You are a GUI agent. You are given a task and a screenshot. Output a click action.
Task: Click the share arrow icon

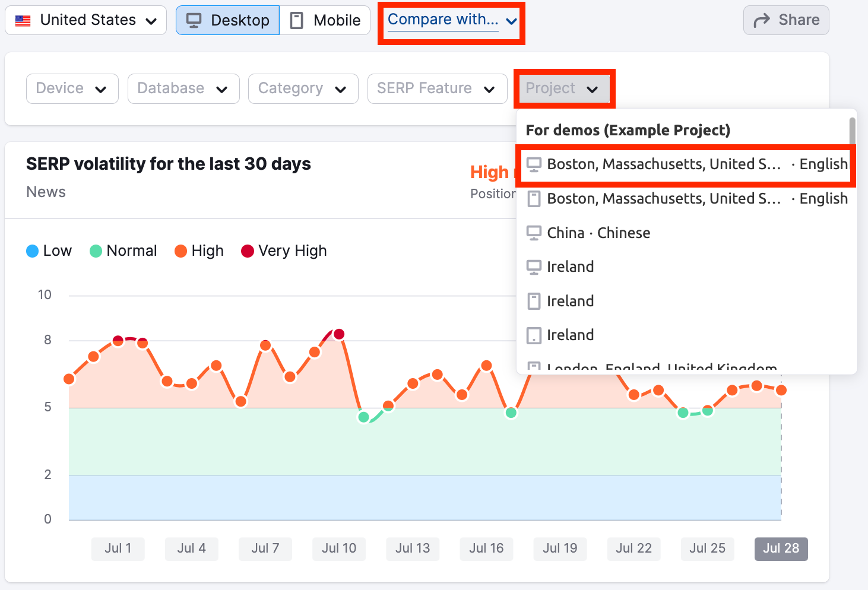coord(761,21)
